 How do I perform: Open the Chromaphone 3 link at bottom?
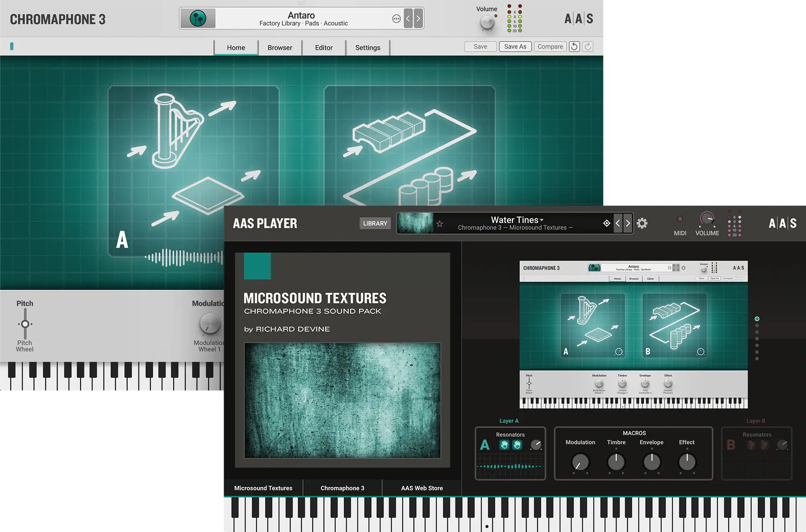point(343,488)
